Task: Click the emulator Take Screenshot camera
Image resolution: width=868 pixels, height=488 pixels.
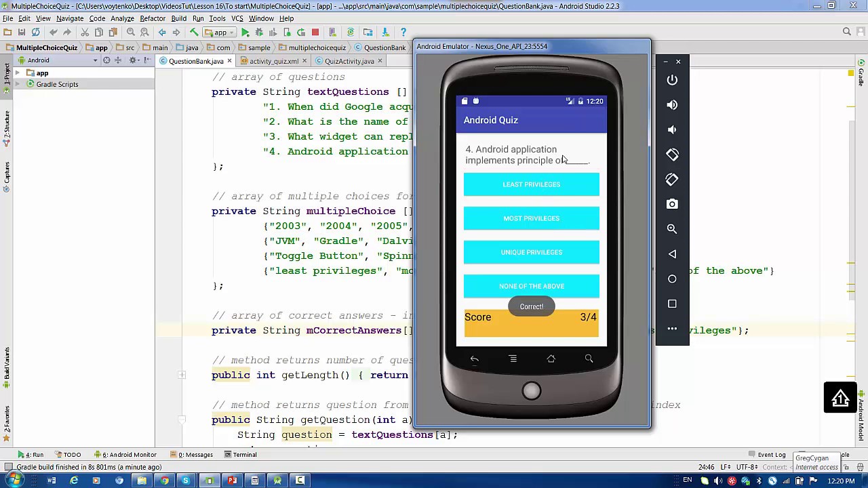Action: pos(672,204)
